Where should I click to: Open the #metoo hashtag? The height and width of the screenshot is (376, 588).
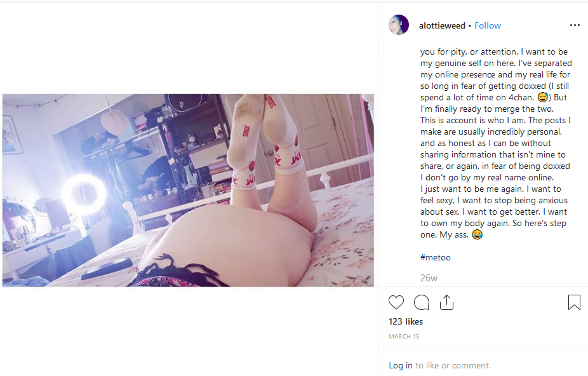(436, 257)
